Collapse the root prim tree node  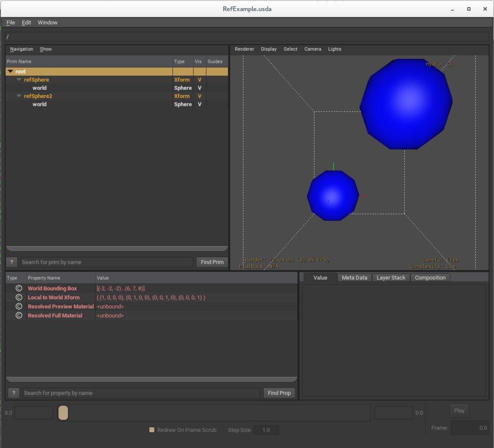10,72
